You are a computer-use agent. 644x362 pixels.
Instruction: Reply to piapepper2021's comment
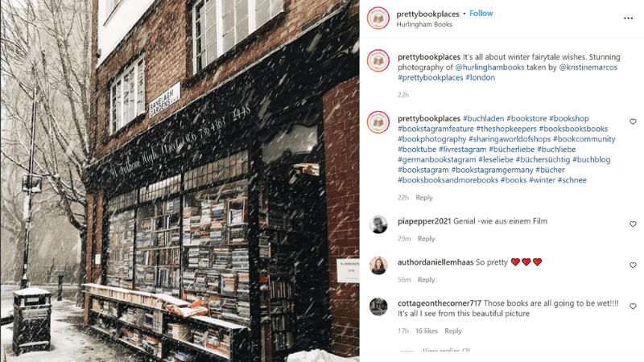pos(426,238)
